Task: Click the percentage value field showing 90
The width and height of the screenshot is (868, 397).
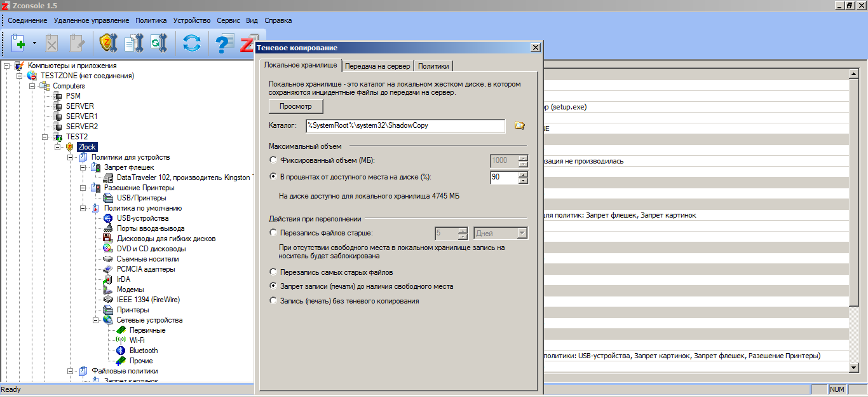Action: tap(504, 178)
